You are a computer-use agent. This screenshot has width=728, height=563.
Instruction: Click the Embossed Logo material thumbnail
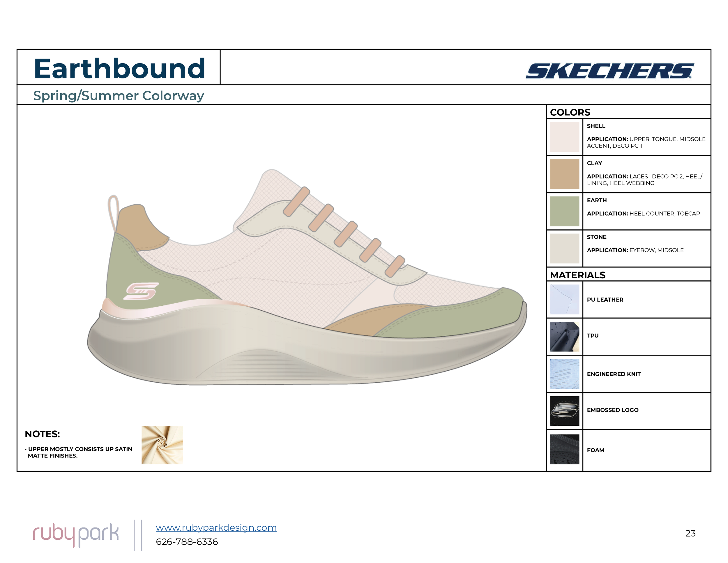tap(564, 411)
